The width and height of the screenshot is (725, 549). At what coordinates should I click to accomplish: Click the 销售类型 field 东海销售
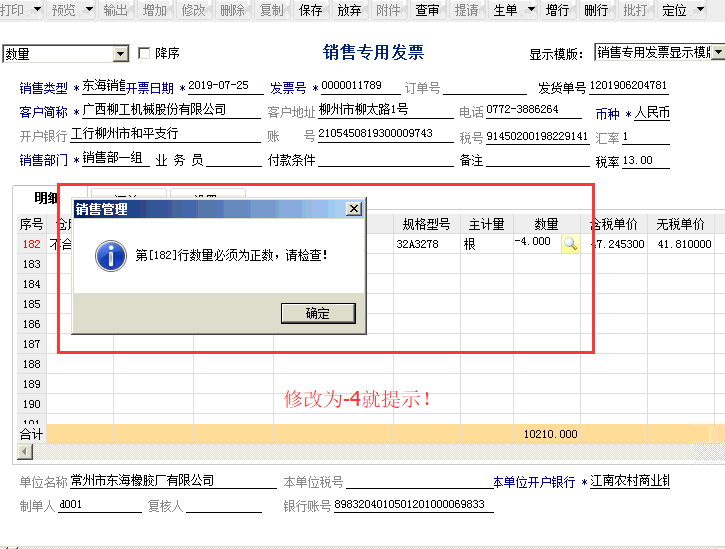point(104,86)
